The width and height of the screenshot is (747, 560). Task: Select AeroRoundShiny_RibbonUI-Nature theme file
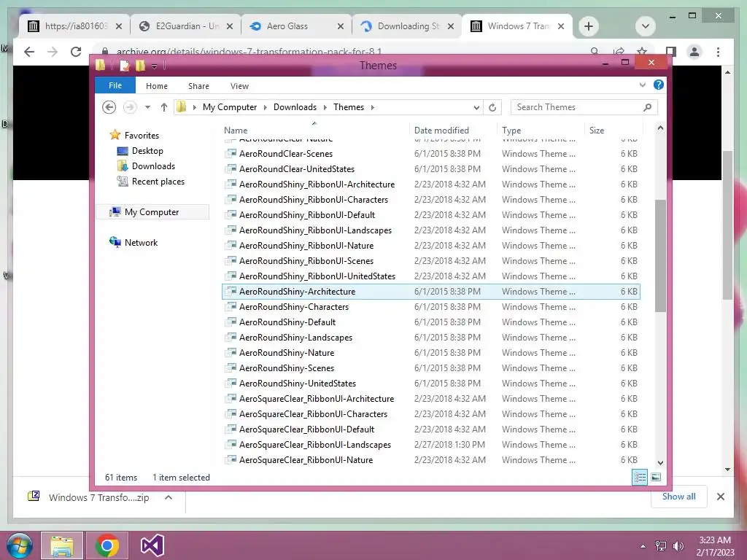click(430, 245)
